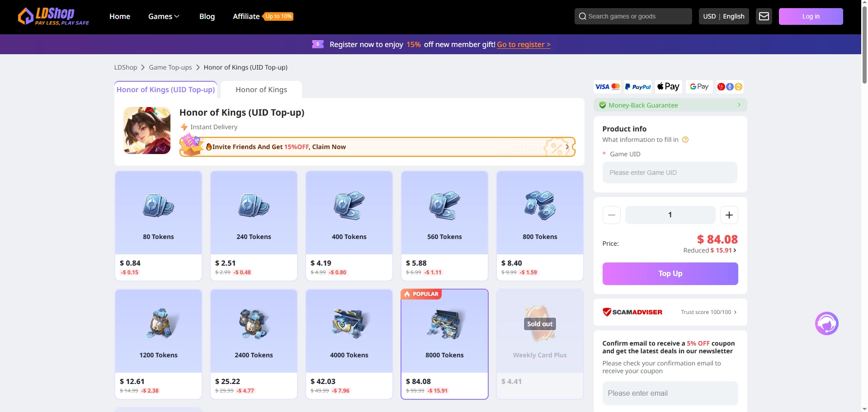Select the 560 Tokens package
Screen dimensions: 868x412
point(444,226)
